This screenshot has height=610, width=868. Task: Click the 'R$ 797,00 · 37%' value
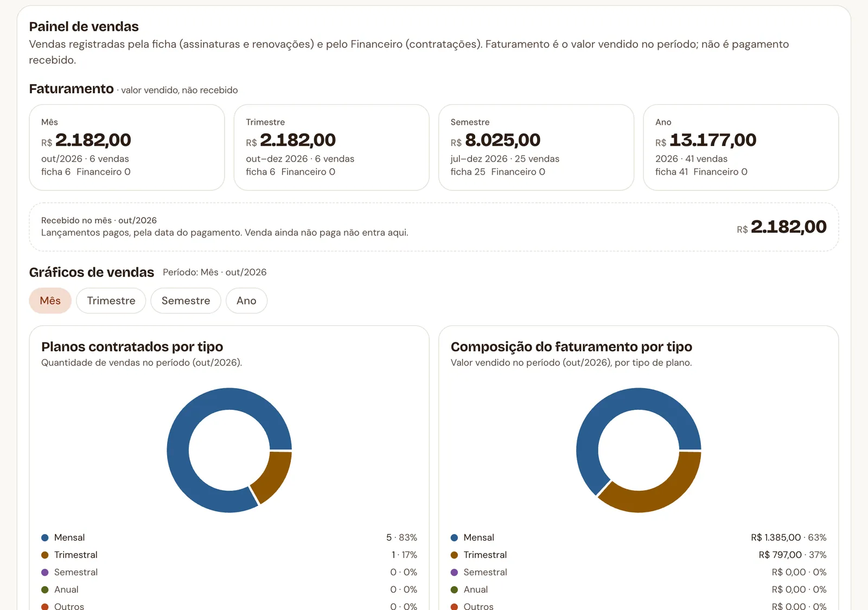793,555
